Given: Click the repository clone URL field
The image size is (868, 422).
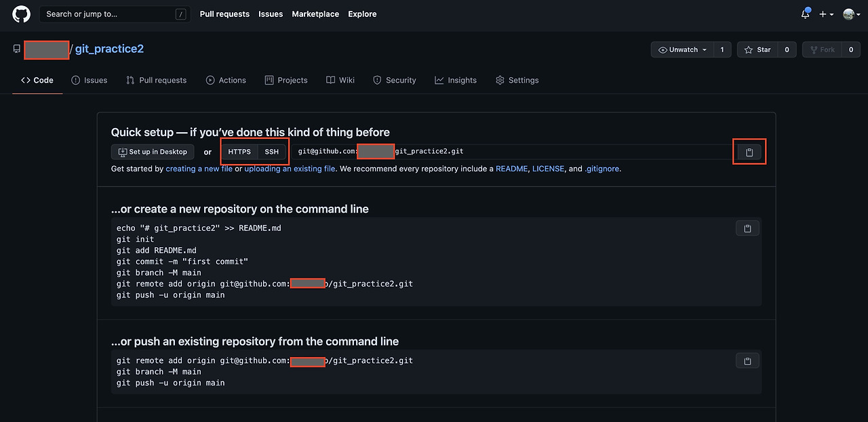Looking at the screenshot, I should [513, 152].
